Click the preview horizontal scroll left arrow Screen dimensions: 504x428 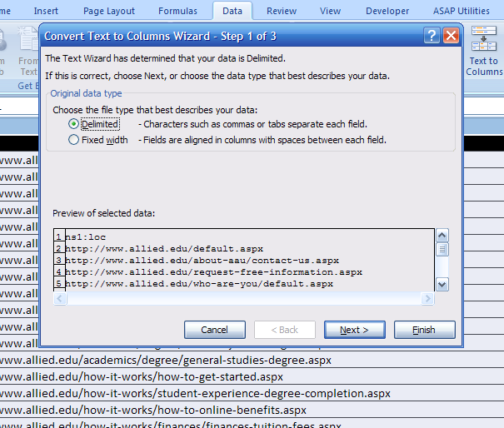61,298
